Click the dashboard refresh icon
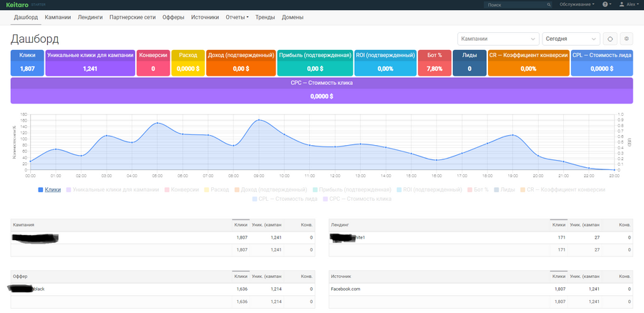Viewport: 644px width, 313px height. (x=610, y=39)
